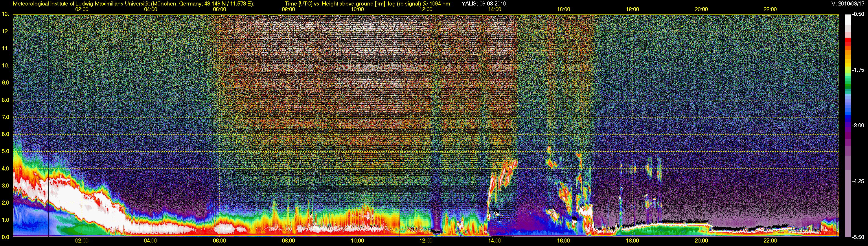Click the '18:00' label on the bottom time axis
This screenshot has width=868, height=246.
[632, 241]
